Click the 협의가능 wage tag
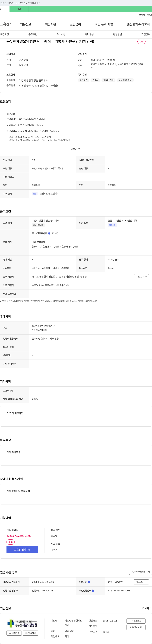The height and width of the screenshot is (644, 152). (112, 225)
